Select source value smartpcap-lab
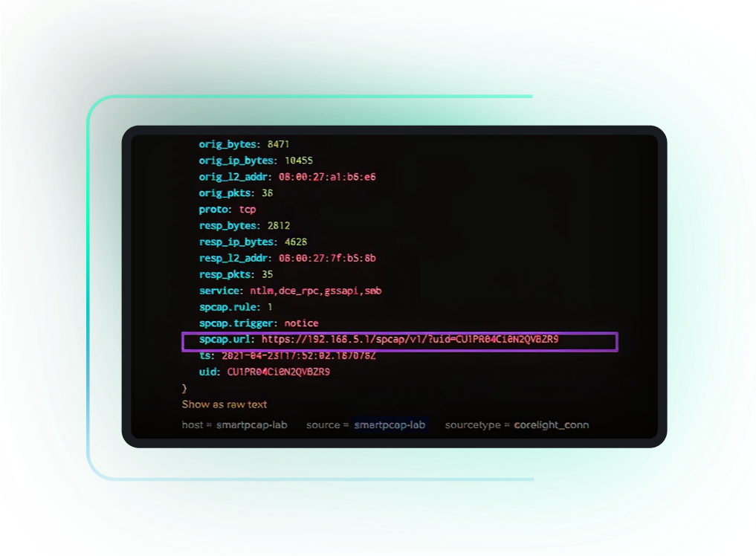Viewport: 756px width, 556px height. [x=390, y=424]
